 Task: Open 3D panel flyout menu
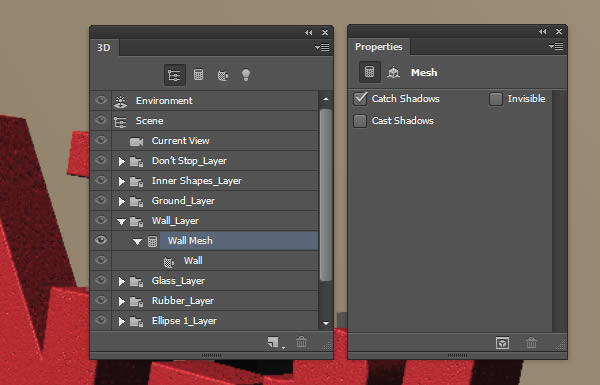coord(322,47)
